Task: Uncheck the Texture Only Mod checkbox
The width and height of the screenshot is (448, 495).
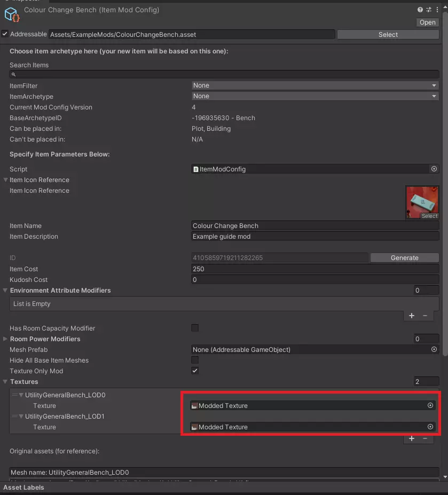Action: click(x=195, y=371)
